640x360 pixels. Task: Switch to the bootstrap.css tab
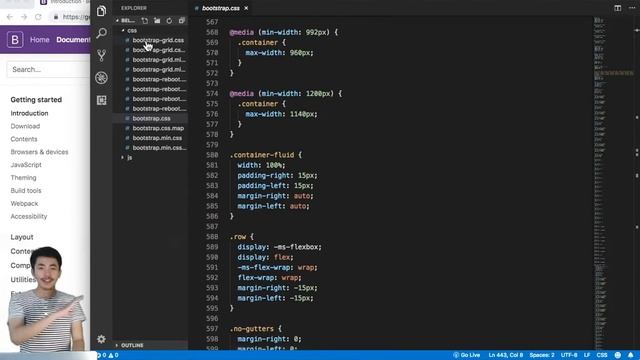pyautogui.click(x=220, y=8)
